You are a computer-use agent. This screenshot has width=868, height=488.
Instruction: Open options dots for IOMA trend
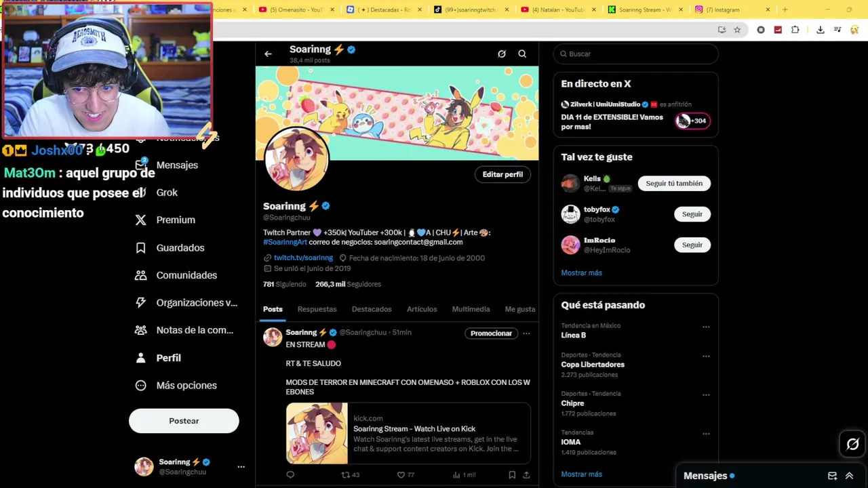(x=706, y=433)
